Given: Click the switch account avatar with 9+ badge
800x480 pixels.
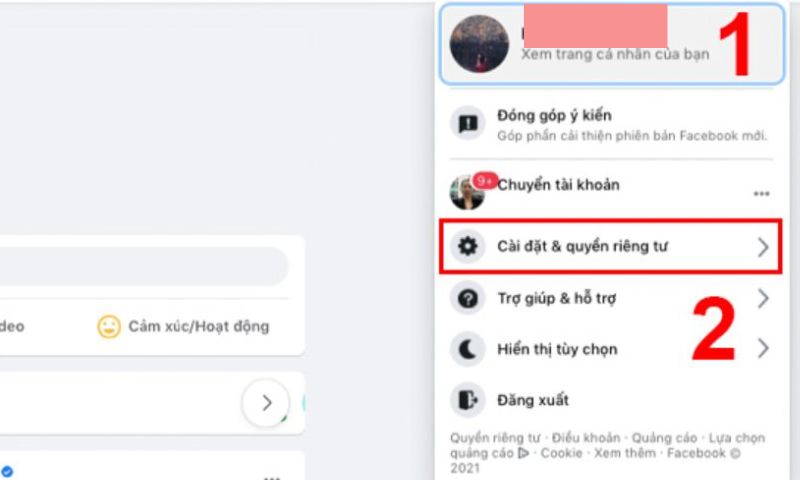Looking at the screenshot, I should click(x=467, y=193).
